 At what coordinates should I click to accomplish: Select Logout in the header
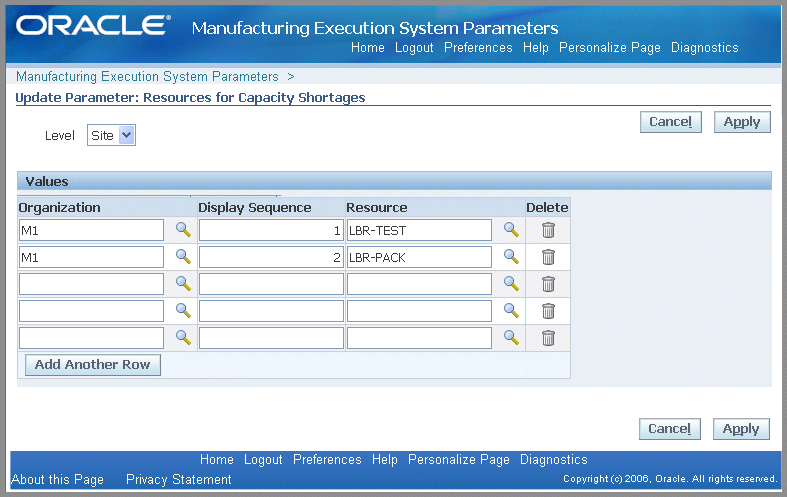(414, 48)
